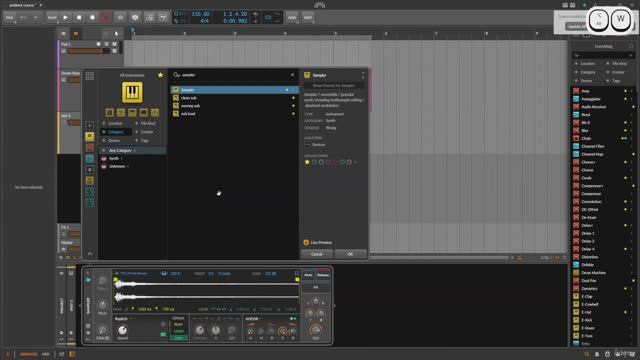
Task: Click the sub lead preset icon
Action: click(176, 113)
